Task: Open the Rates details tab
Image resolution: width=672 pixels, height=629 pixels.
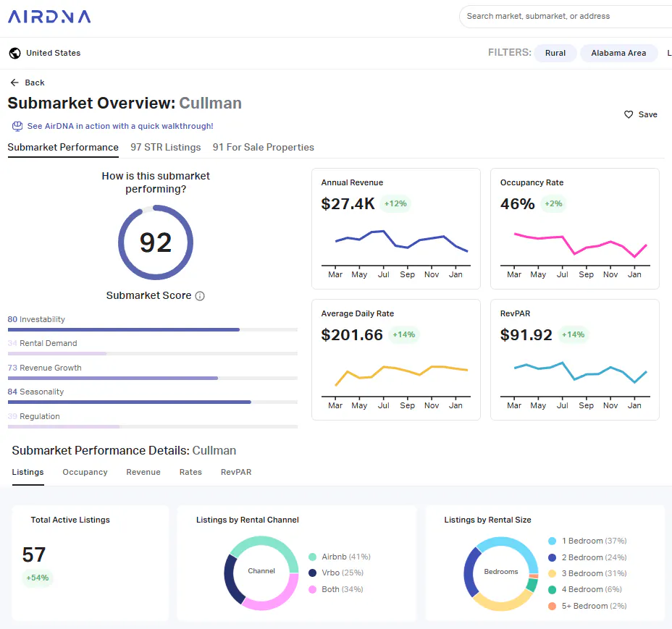Action: point(190,472)
